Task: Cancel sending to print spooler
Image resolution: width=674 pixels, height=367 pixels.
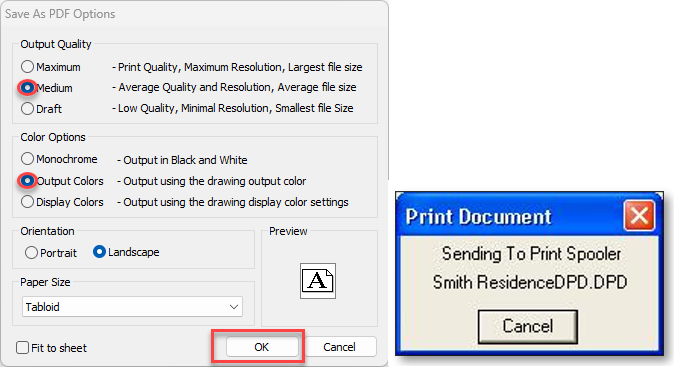Action: [x=528, y=327]
